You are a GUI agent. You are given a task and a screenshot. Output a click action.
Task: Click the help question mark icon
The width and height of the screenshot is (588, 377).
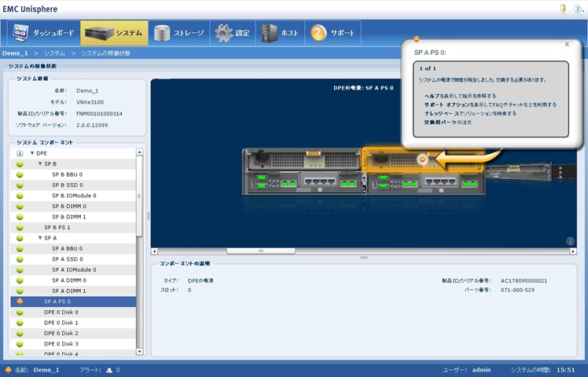(578, 9)
